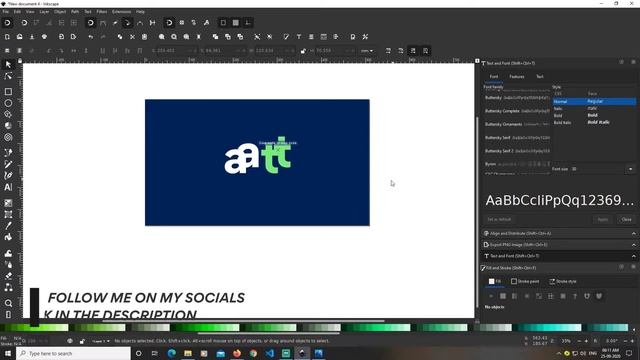Select the Zoom tool in toolbox
The image size is (640, 360).
click(x=8, y=303)
